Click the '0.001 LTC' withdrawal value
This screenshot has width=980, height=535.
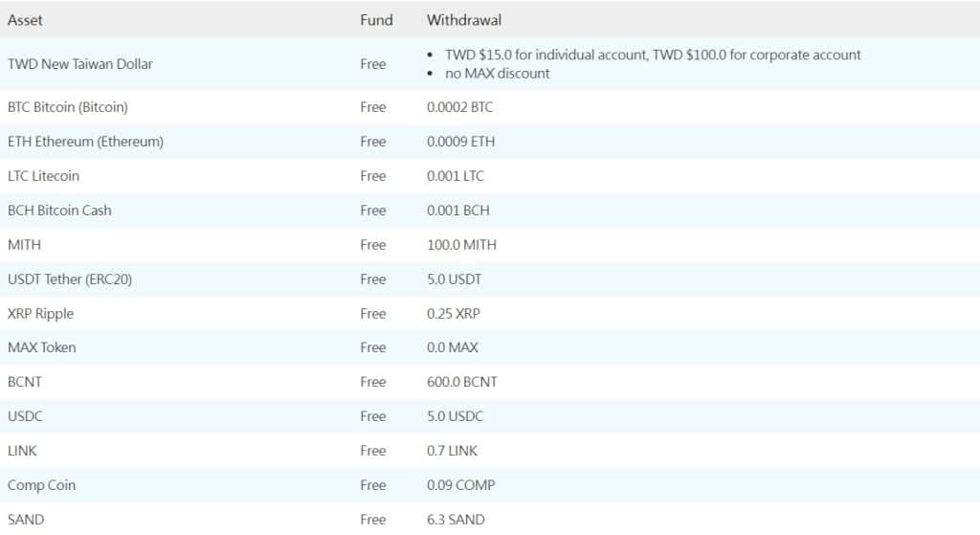coord(455,176)
